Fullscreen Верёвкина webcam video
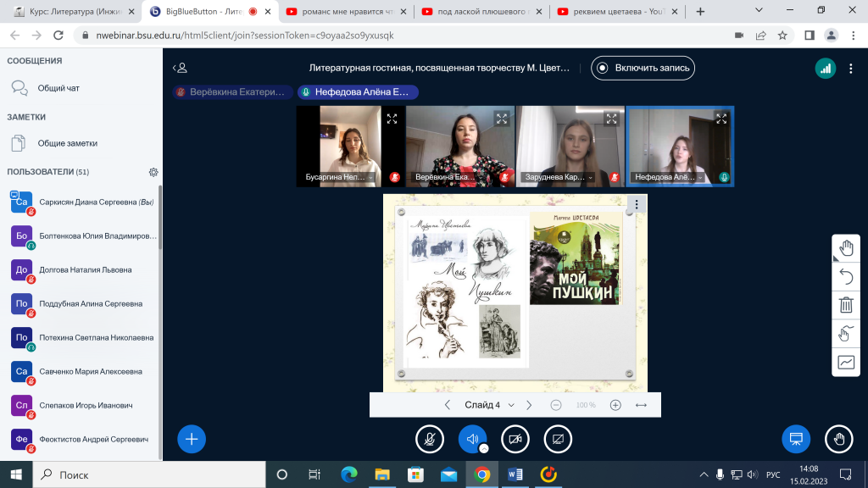The height and width of the screenshot is (488, 868). (502, 119)
